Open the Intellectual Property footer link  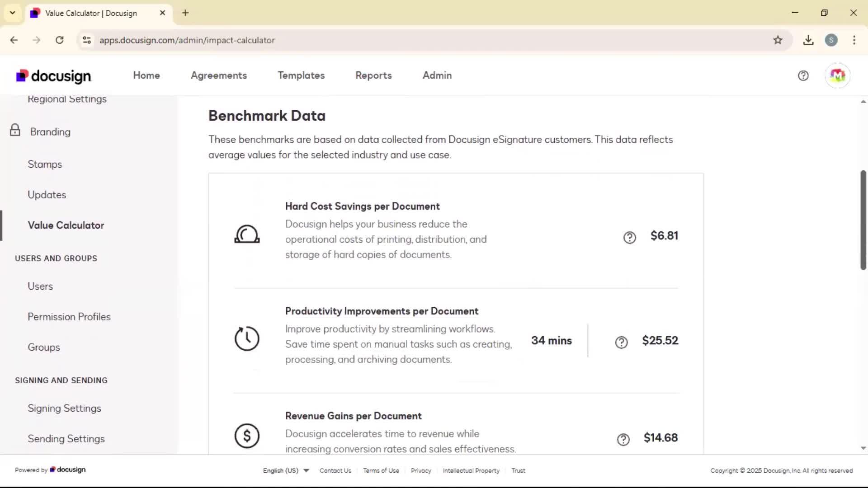(x=471, y=470)
